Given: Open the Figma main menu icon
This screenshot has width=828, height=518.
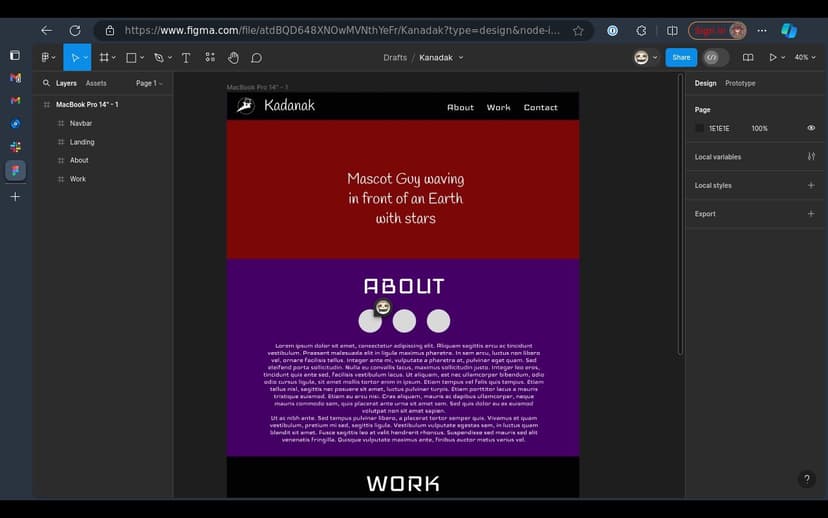Looking at the screenshot, I should [x=46, y=58].
